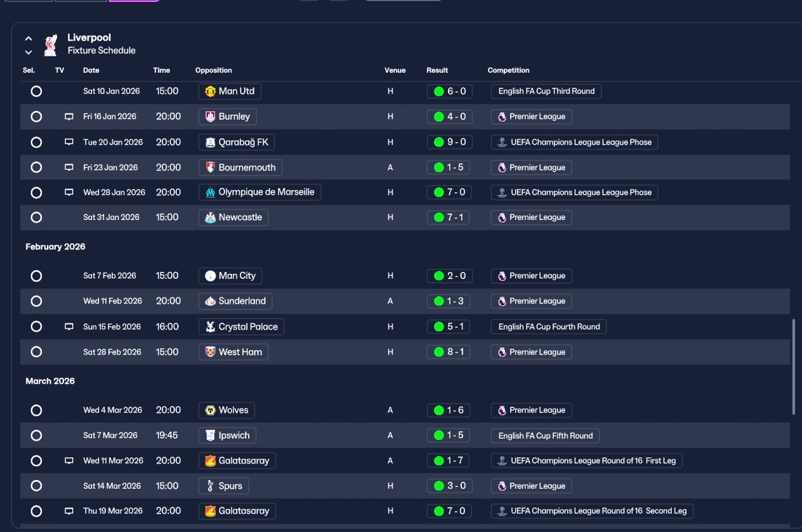Select the Man Utd fixture radio button
The image size is (802, 532).
pos(36,91)
